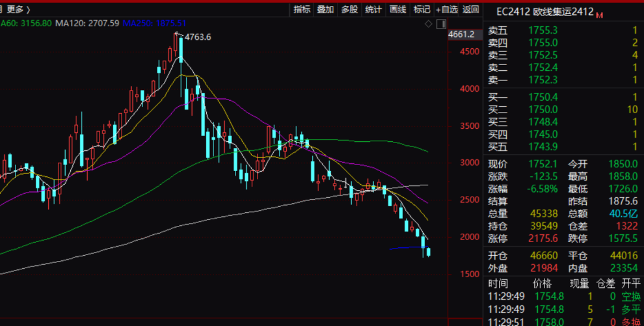
Task: Open the 叠加 overlay option
Action: [326, 10]
